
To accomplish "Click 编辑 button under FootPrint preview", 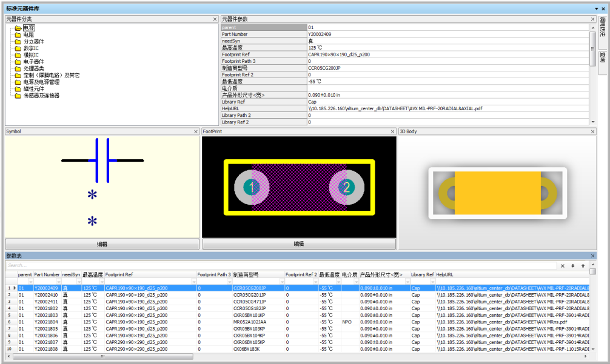I will point(298,244).
